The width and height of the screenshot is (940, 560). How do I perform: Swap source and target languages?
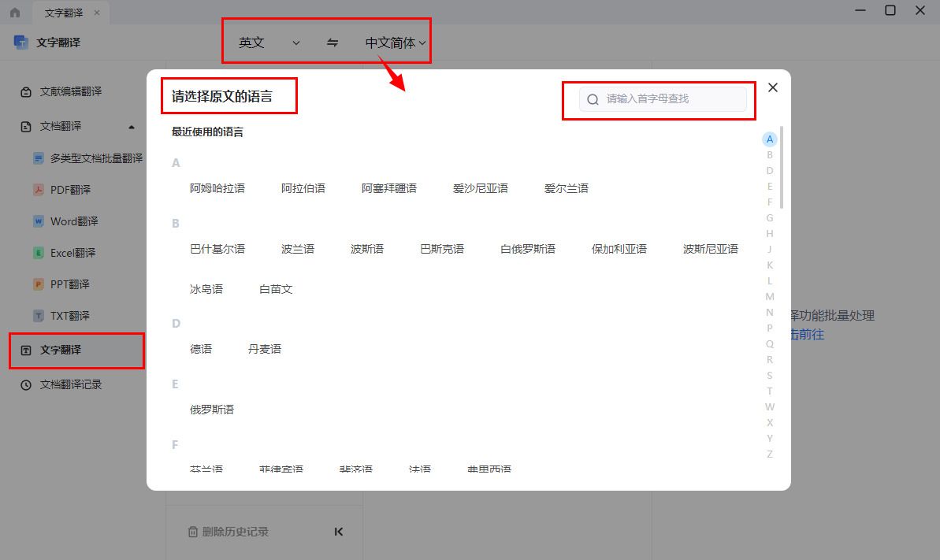[333, 43]
